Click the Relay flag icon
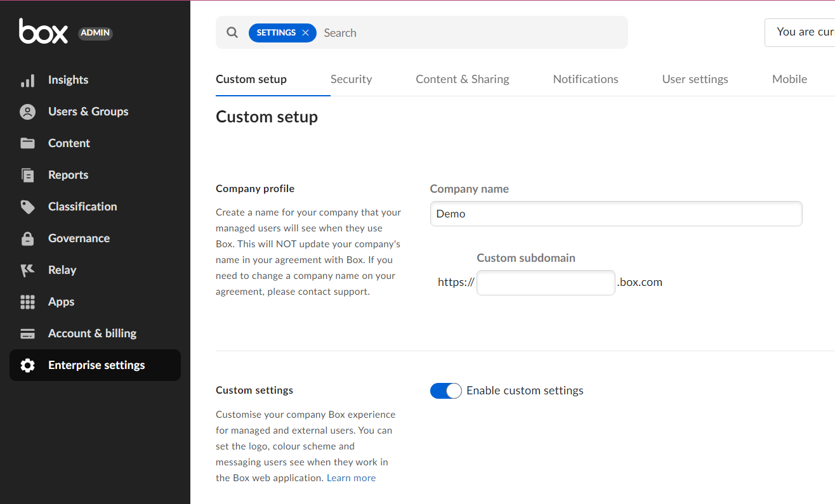 coord(27,270)
